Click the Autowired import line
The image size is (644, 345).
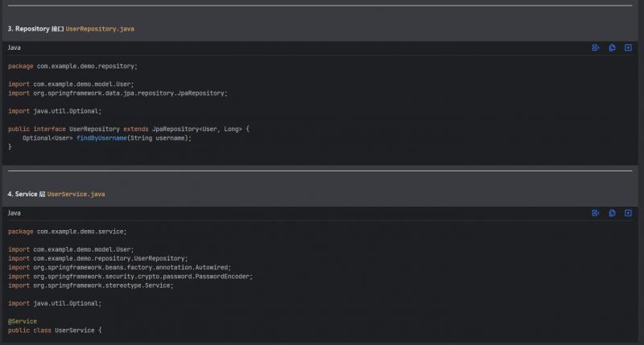click(119, 267)
